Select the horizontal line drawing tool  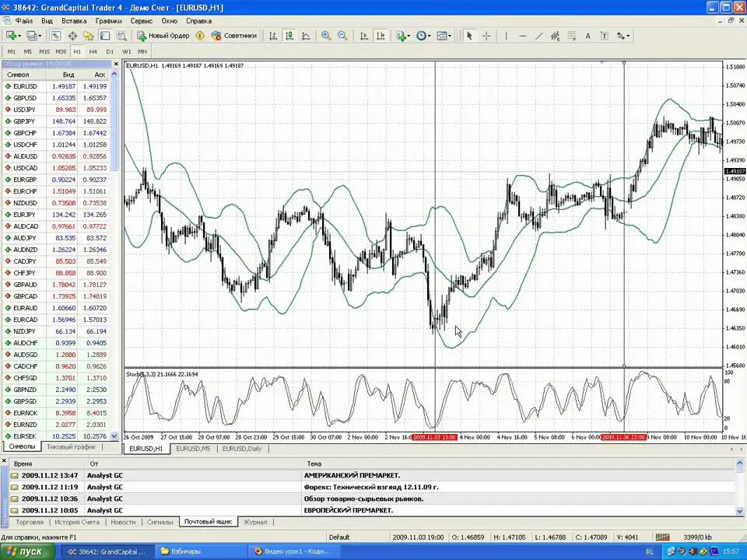pyautogui.click(x=523, y=36)
